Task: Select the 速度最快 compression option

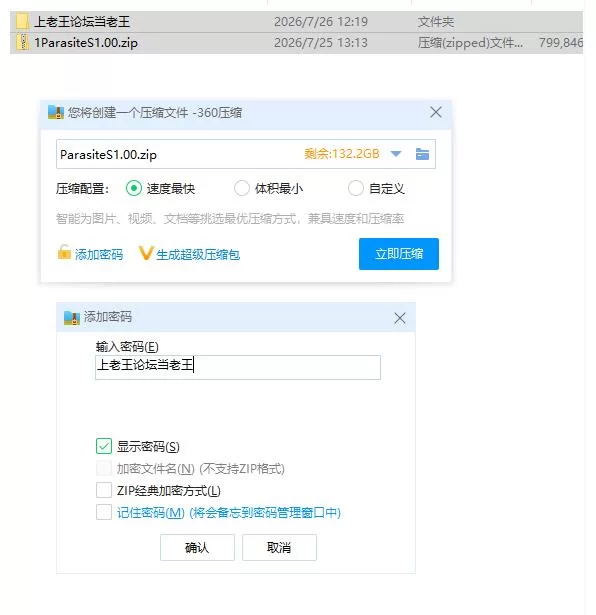Action: pyautogui.click(x=134, y=188)
